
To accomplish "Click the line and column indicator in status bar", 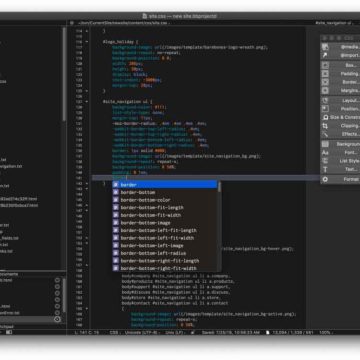I will [x=87, y=332].
